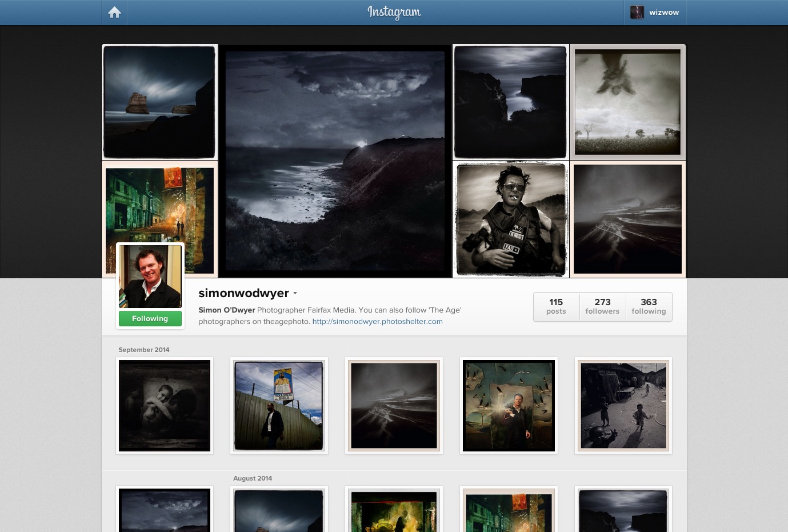Open the dark cliff gorge header photo

coord(510,102)
